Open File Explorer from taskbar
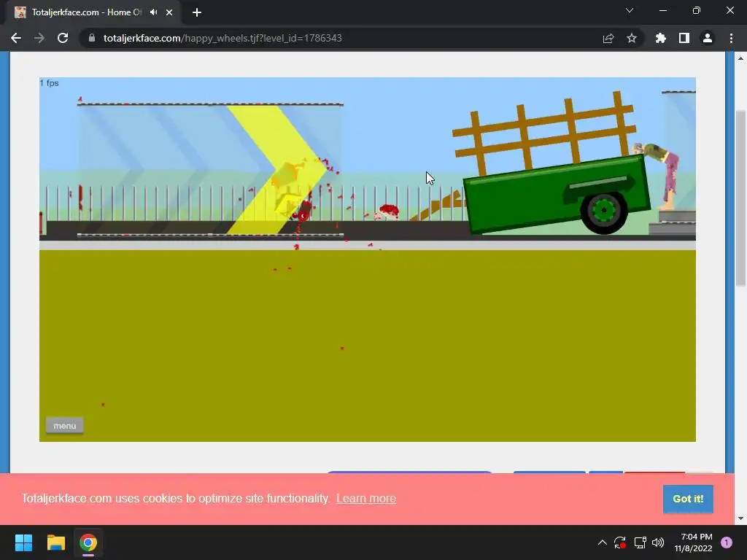Image resolution: width=747 pixels, height=560 pixels. (x=55, y=542)
